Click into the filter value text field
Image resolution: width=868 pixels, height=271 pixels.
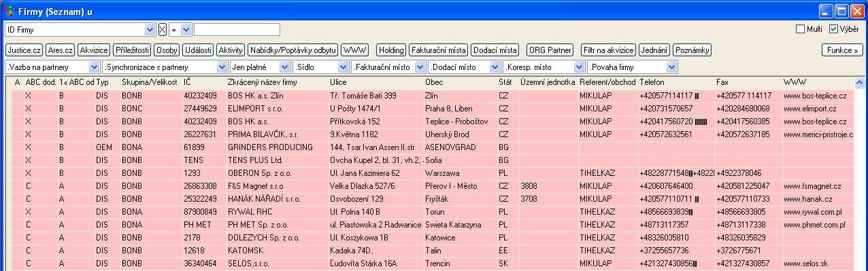click(x=237, y=29)
